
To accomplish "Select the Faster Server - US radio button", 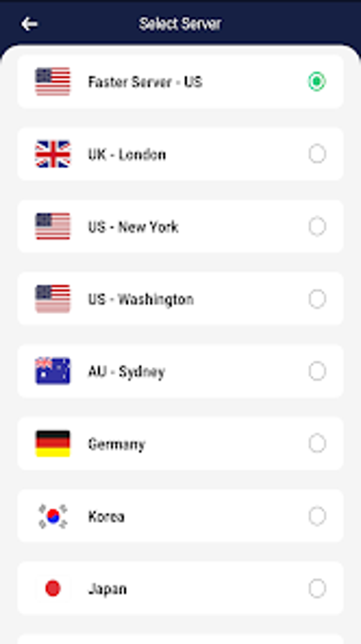I will [317, 82].
